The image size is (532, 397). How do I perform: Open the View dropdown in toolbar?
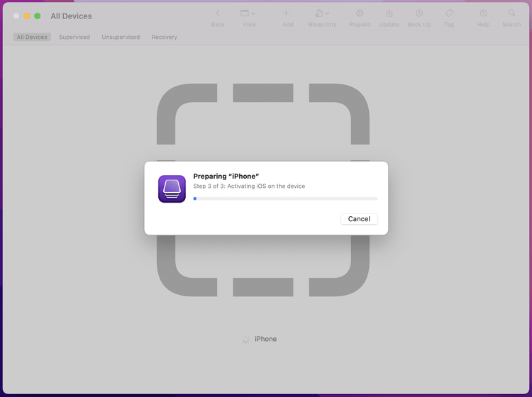coord(248,13)
